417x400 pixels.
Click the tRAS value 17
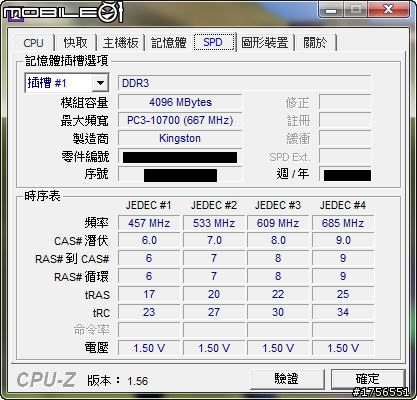(149, 294)
